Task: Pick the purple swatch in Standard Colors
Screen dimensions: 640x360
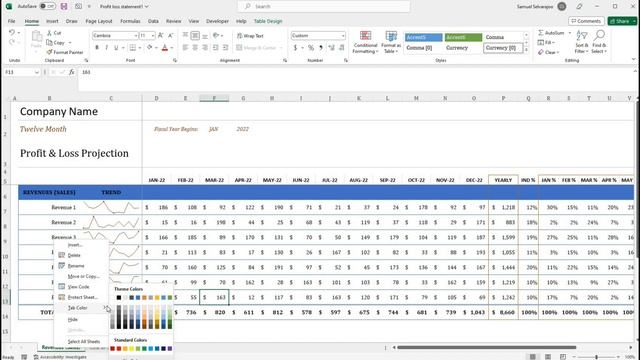Action: pos(170,349)
